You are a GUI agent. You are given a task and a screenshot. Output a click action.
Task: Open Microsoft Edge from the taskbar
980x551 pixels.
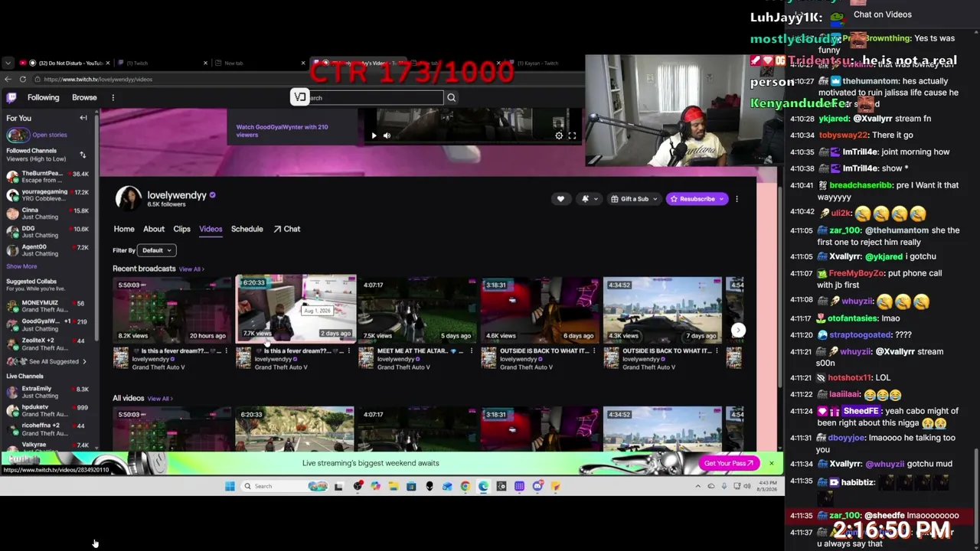(x=483, y=486)
